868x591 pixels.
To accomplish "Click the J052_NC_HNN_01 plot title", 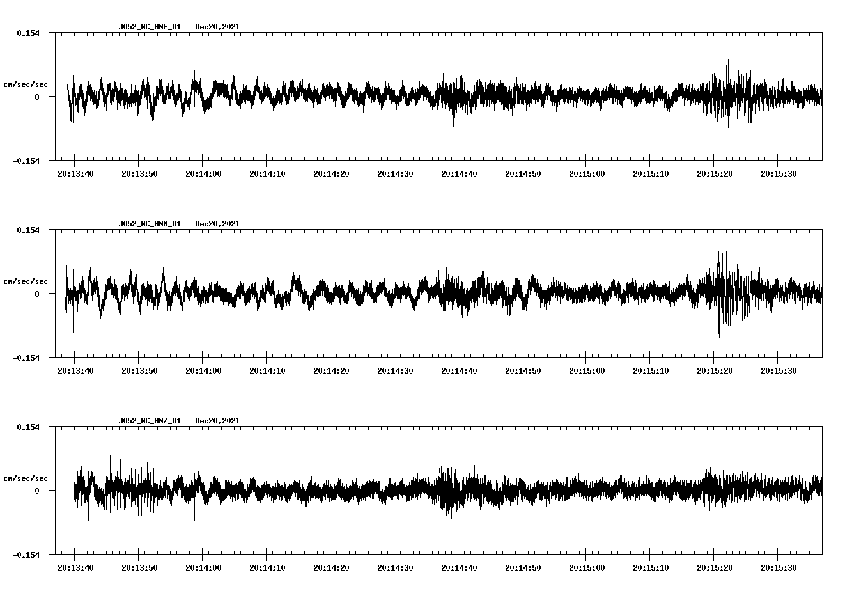I will click(150, 224).
